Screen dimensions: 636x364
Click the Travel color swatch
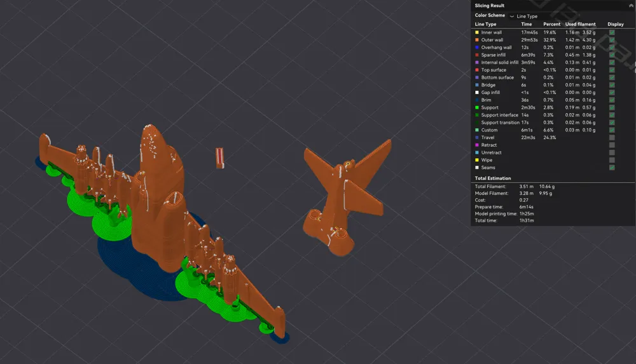477,137
